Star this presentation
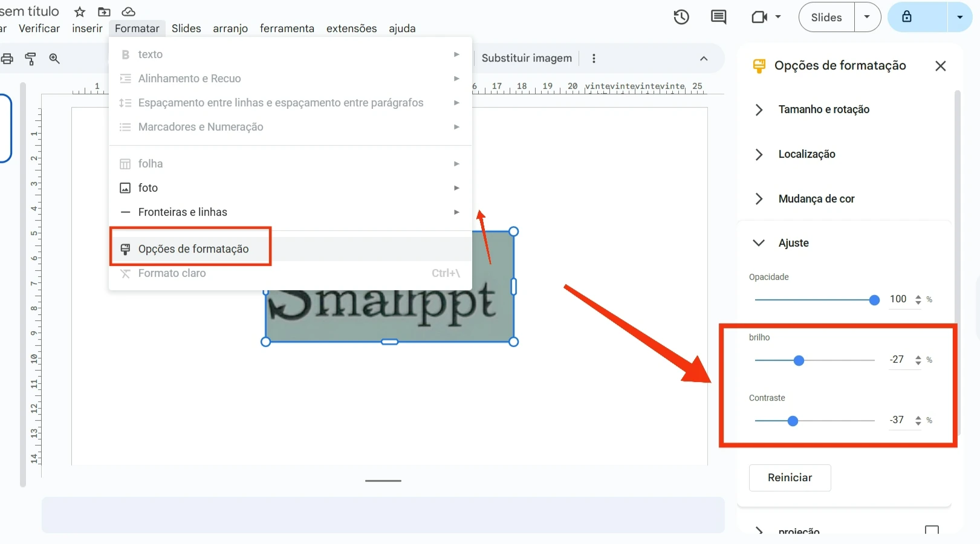 coord(79,11)
